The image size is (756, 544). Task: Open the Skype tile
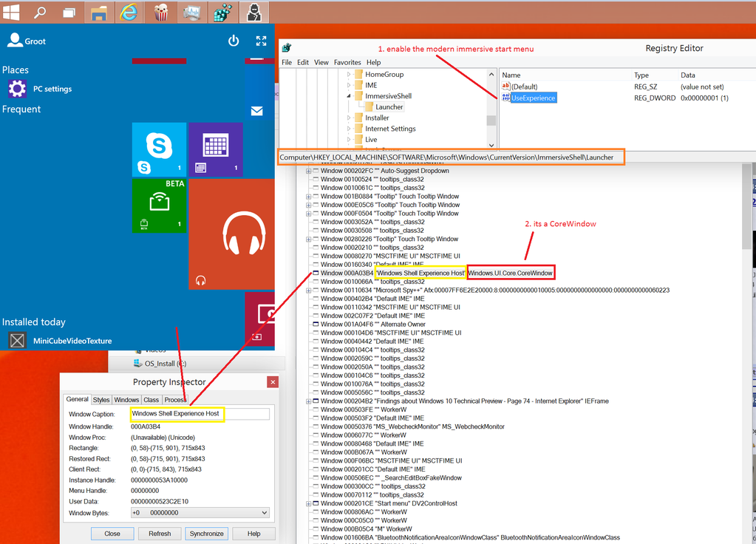tap(159, 149)
